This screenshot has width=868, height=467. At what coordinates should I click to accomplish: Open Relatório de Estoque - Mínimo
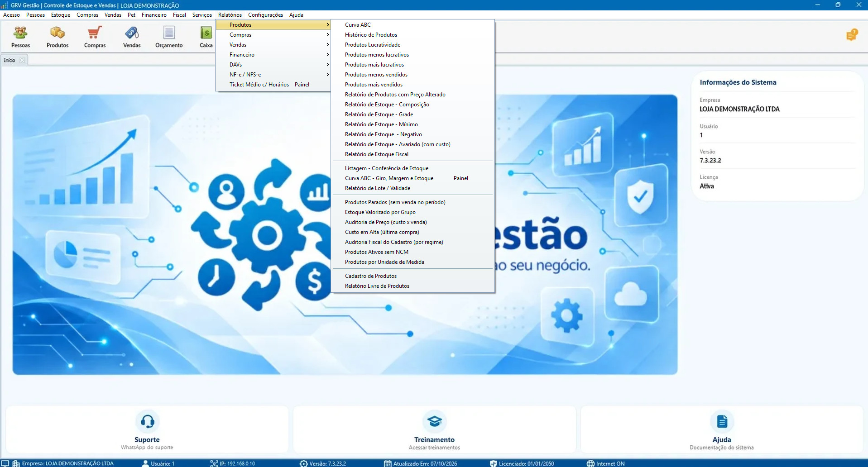(x=412, y=124)
